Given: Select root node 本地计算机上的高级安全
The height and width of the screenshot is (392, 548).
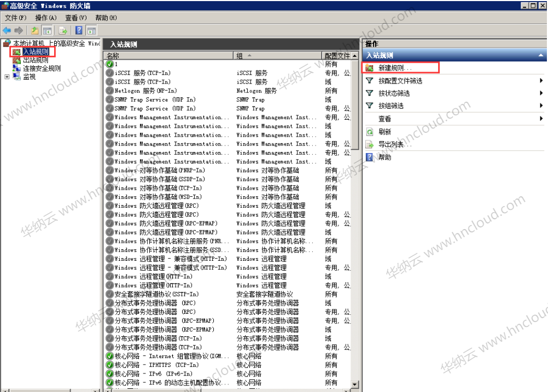Looking at the screenshot, I should coord(57,43).
